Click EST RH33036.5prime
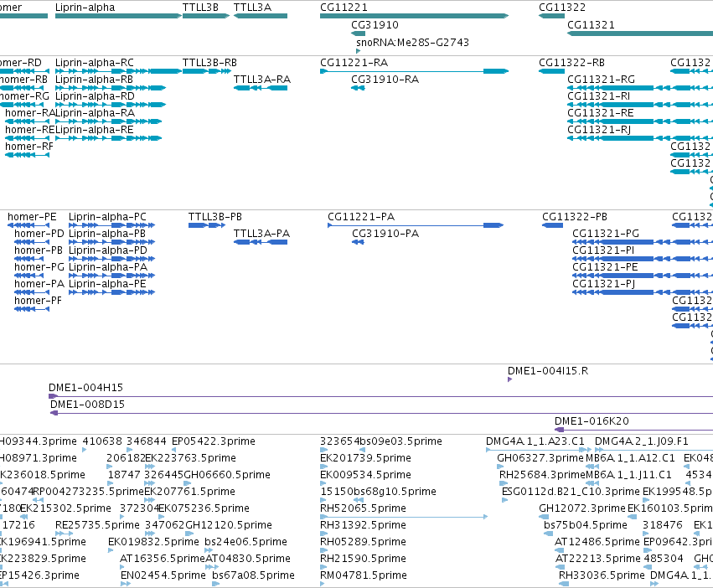This screenshot has width=713, height=588. coord(564,584)
